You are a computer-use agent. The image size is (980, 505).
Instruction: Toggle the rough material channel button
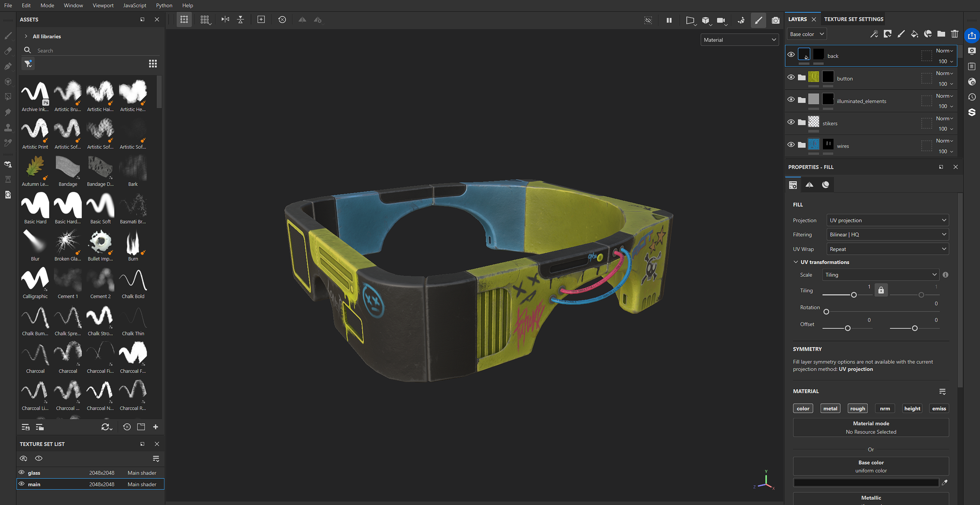point(857,408)
